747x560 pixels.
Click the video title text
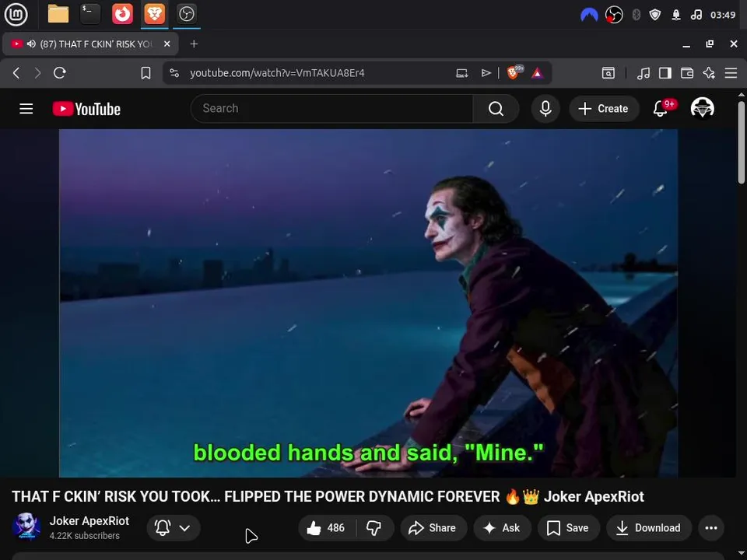click(328, 496)
